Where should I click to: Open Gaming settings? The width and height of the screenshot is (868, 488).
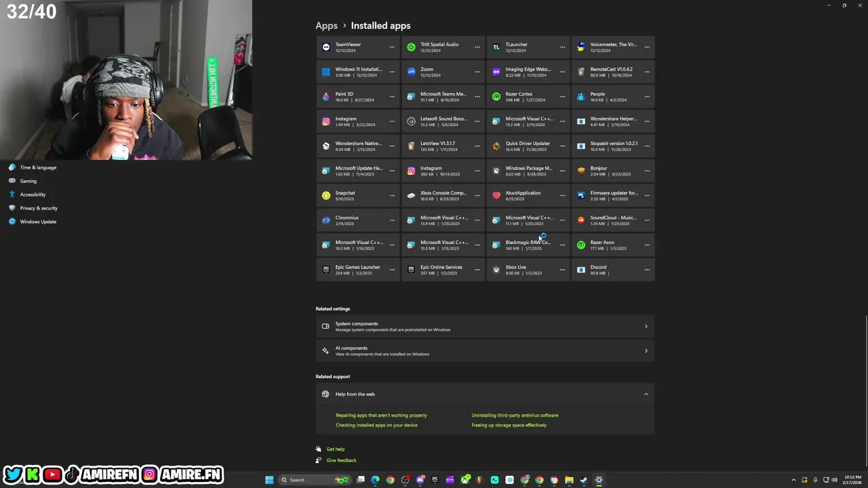28,181
